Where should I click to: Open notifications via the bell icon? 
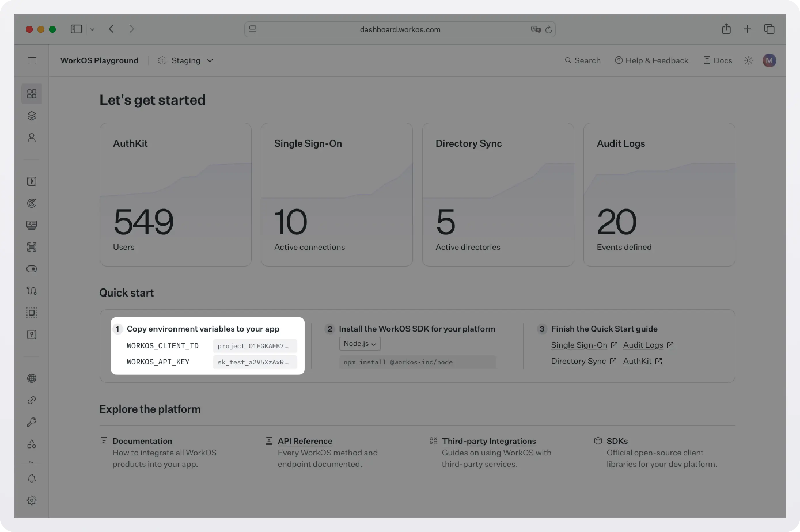tap(32, 478)
